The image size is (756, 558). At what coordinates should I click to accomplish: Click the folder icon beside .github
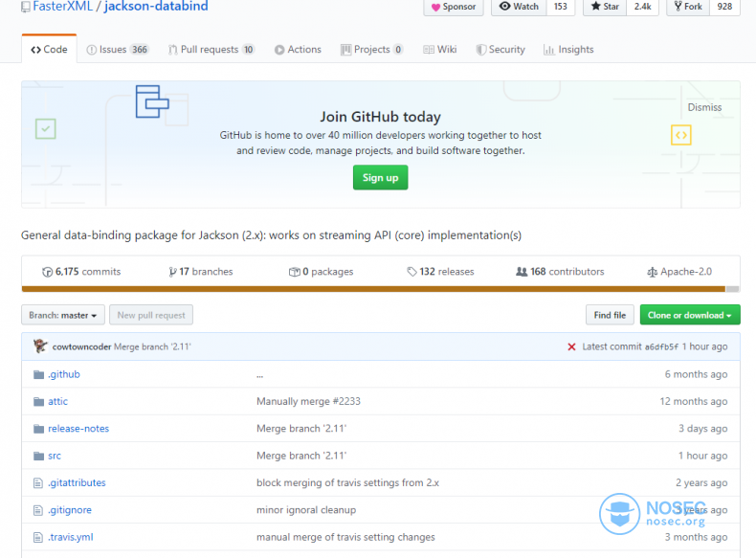coord(38,375)
